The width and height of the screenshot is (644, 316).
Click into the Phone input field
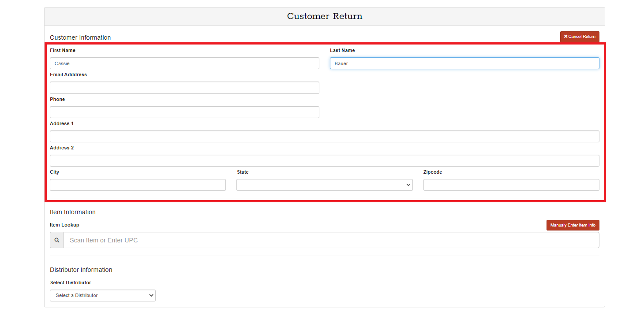[184, 112]
